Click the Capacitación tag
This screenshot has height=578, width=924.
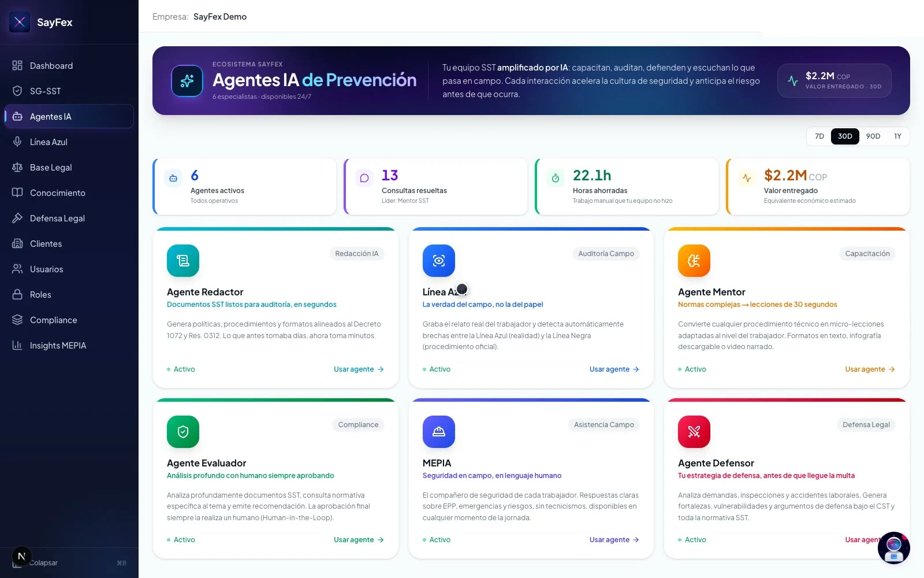pyautogui.click(x=867, y=254)
